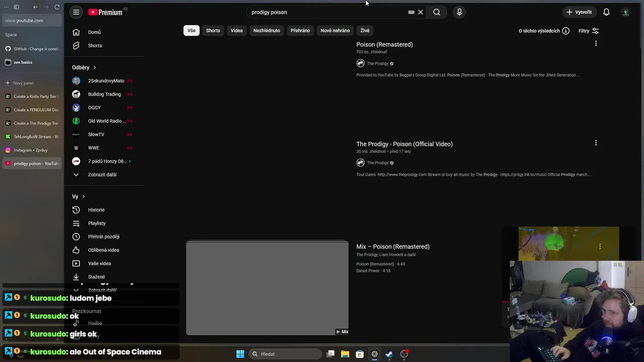644x362 pixels.
Task: Select the Nově nahráno filter chip
Action: 335,31
